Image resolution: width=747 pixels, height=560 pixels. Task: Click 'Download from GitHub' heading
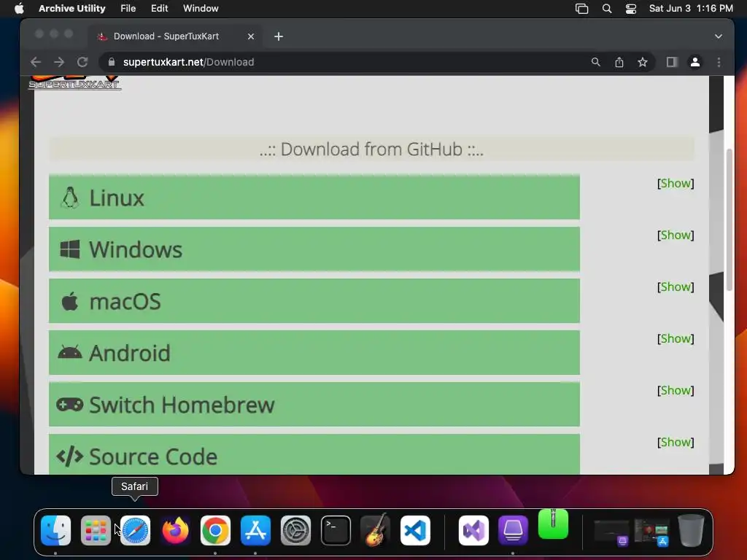371,149
